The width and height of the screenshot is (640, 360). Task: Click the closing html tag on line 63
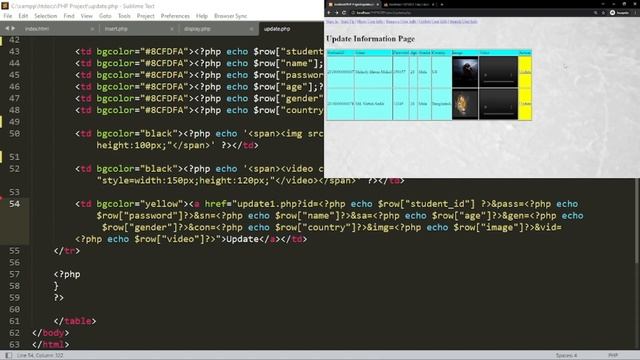coord(51,344)
